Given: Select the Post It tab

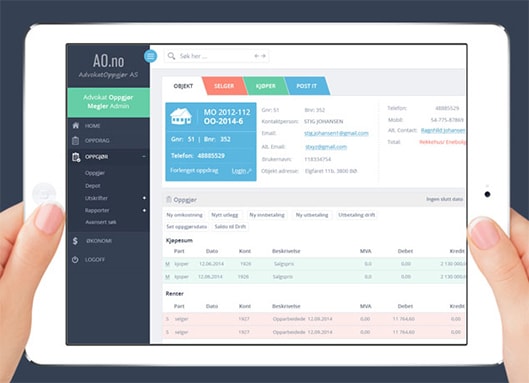Looking at the screenshot, I should tap(307, 86).
